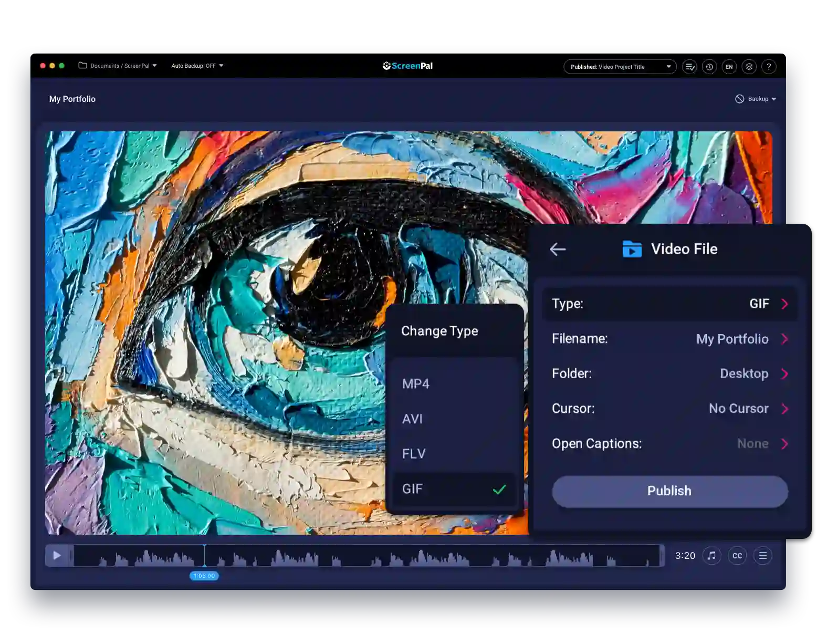The height and width of the screenshot is (644, 817).
Task: Open the Folder: Desktop setting
Action: tap(669, 373)
